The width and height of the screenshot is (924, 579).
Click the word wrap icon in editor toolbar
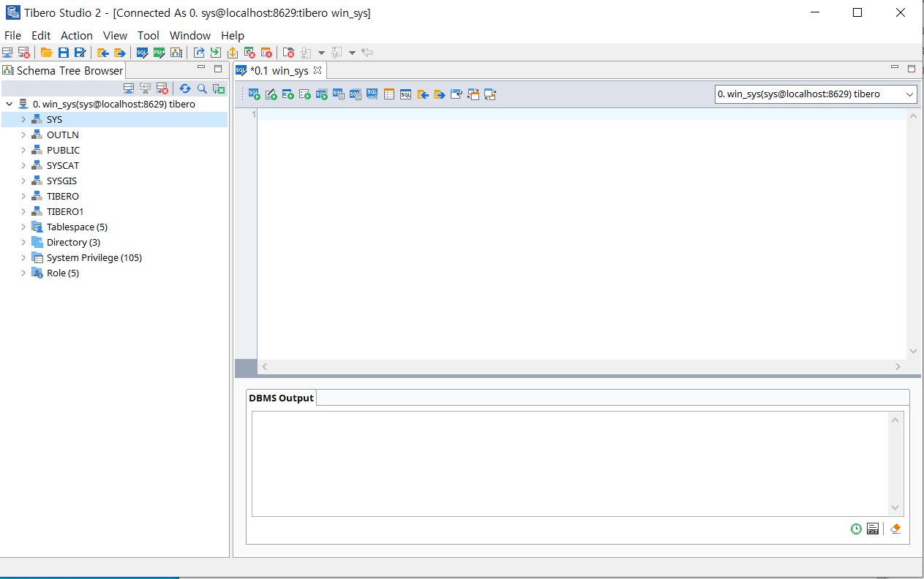click(456, 94)
